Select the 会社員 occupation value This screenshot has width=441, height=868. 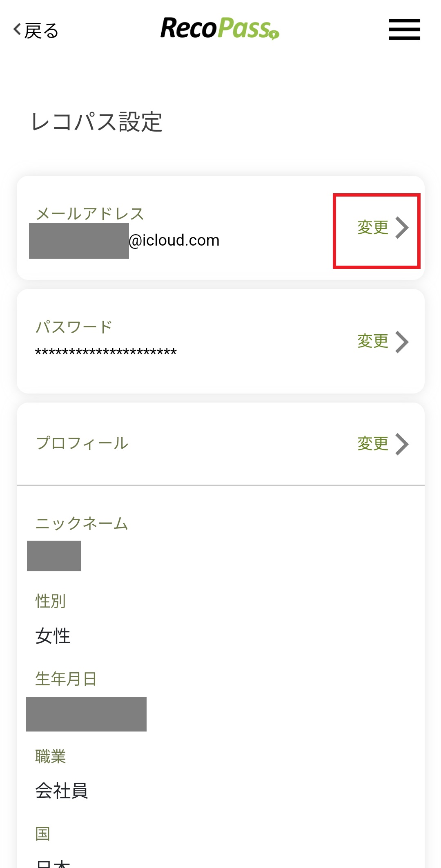(62, 791)
